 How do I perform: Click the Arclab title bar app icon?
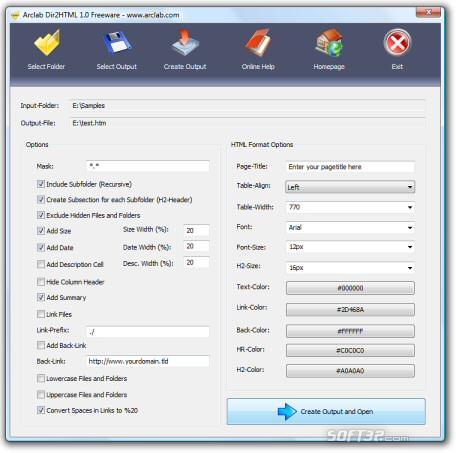tap(16, 15)
